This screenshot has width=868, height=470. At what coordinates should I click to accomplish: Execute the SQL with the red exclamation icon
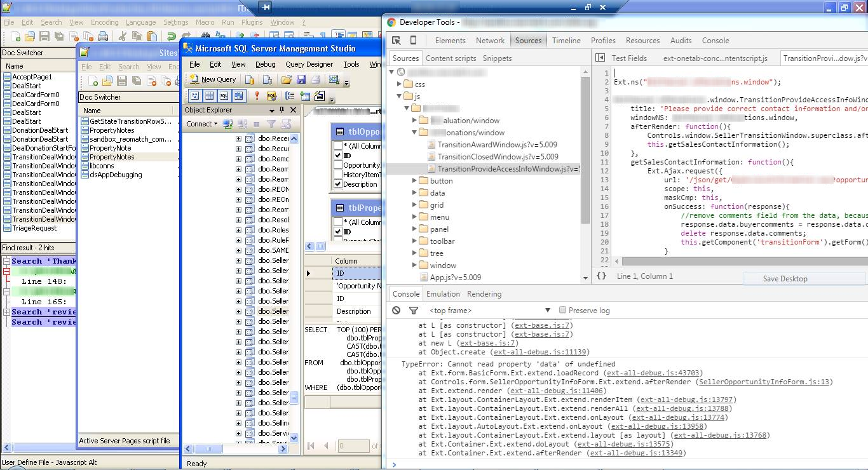click(x=257, y=96)
